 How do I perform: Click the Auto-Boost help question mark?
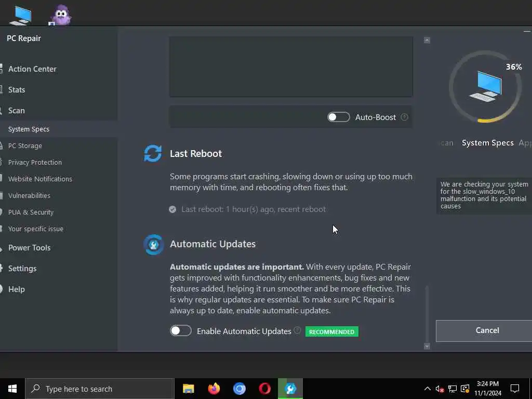pyautogui.click(x=404, y=117)
